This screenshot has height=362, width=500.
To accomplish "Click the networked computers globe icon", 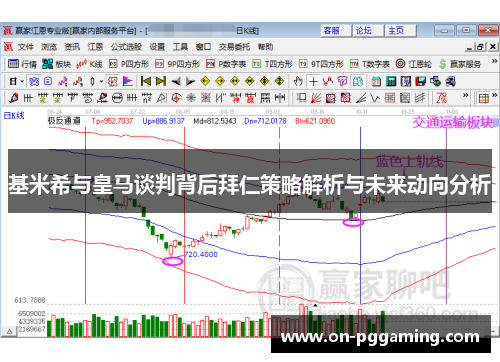I will (435, 81).
